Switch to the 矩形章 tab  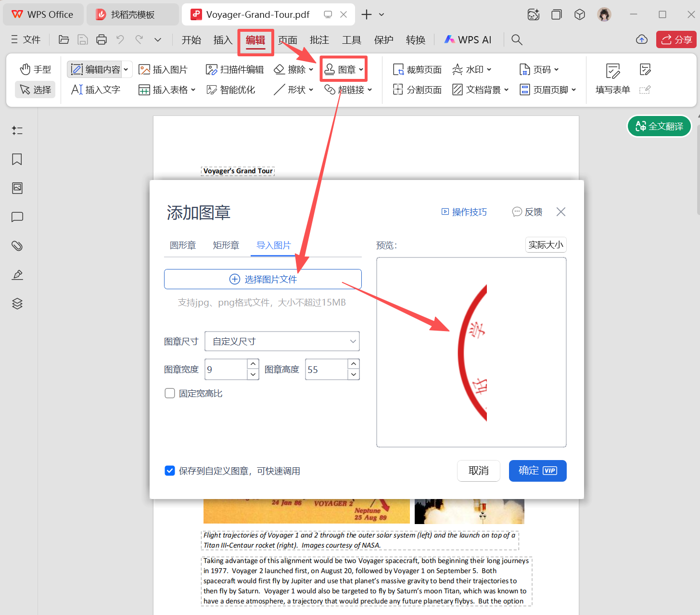coord(226,245)
